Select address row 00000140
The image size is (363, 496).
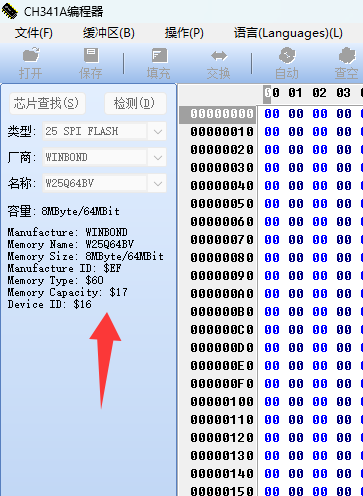(222, 474)
